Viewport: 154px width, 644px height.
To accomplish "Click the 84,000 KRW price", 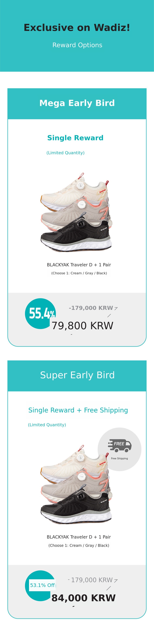I will point(83,598).
